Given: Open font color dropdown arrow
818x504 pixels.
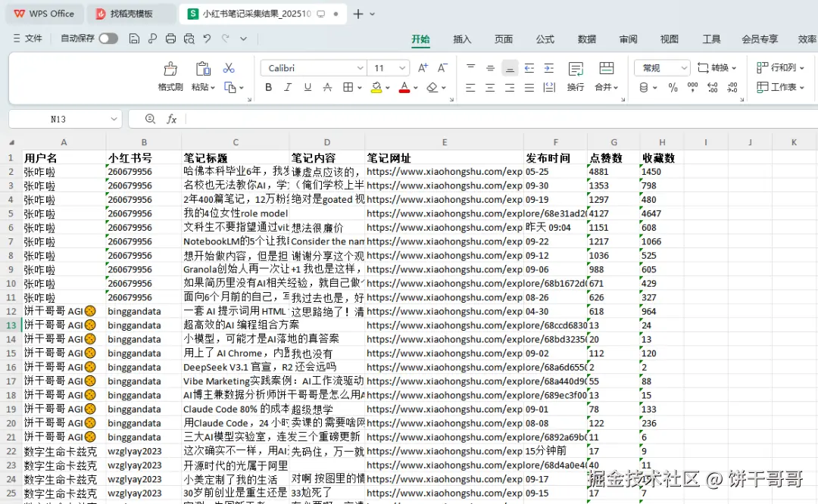Looking at the screenshot, I should click(416, 88).
